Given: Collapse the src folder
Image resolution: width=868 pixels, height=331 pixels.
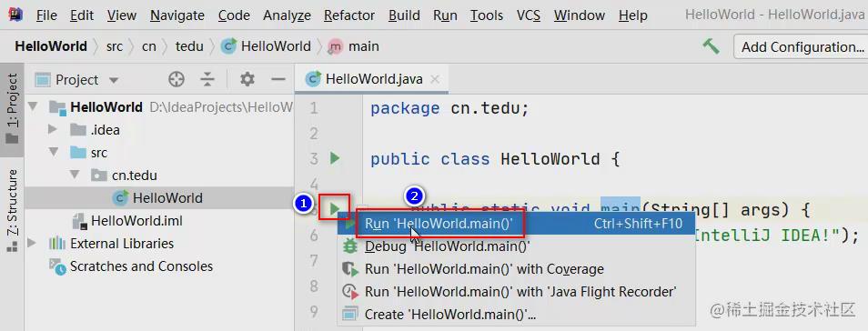Looking at the screenshot, I should 53,152.
